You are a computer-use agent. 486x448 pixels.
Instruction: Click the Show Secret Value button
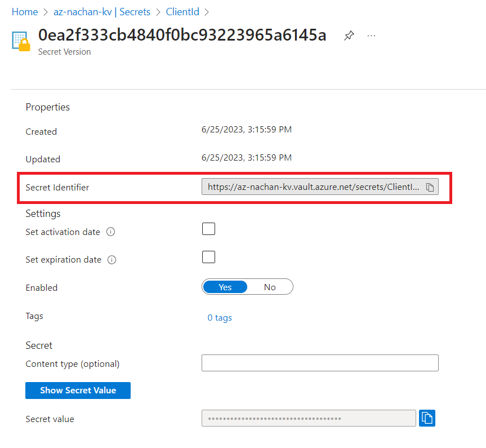[78, 391]
